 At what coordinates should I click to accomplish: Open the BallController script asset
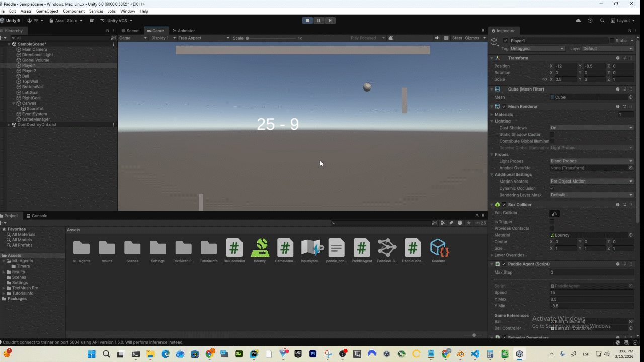coord(234,251)
